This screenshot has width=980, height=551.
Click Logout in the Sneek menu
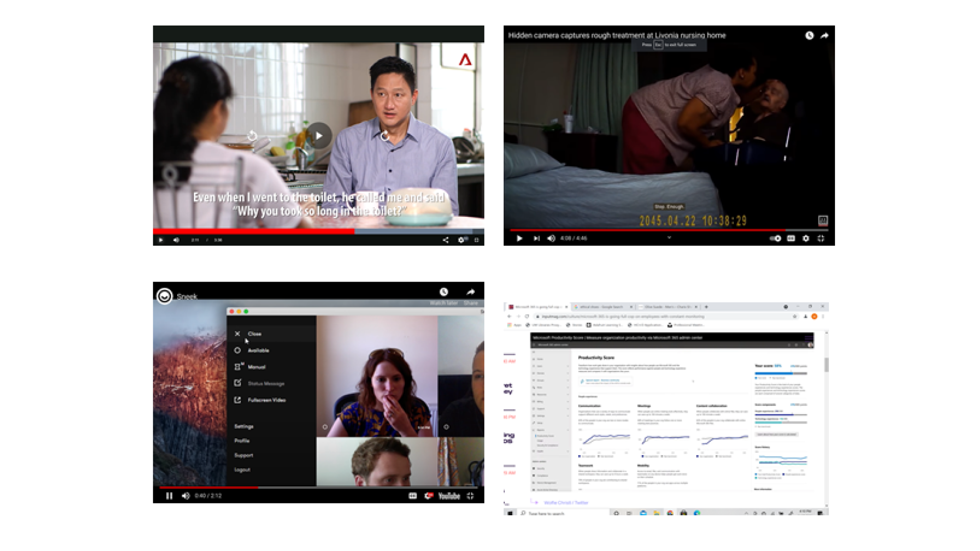(242, 470)
